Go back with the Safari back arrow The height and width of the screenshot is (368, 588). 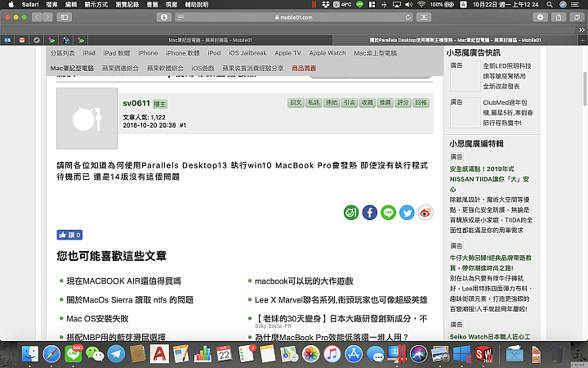coord(37,17)
